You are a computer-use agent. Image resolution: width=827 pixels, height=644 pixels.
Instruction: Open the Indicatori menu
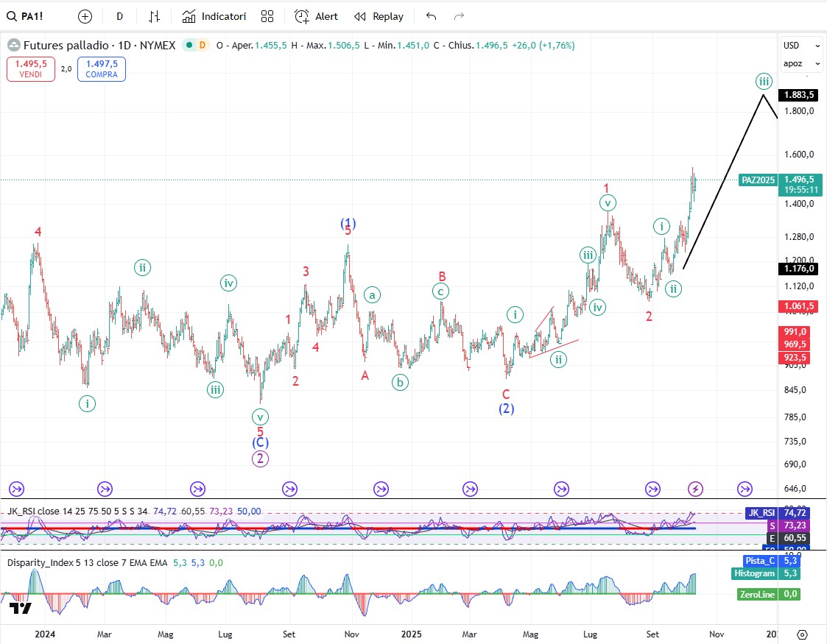(x=214, y=16)
